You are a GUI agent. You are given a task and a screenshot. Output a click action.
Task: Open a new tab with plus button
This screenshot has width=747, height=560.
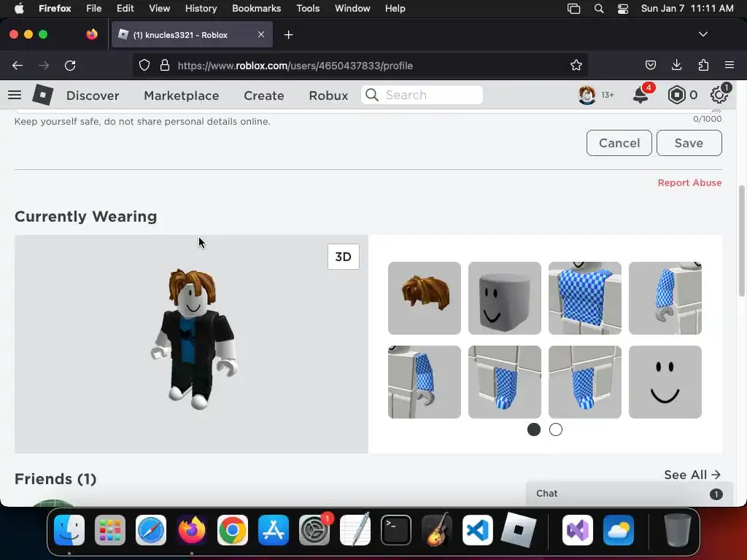[288, 35]
